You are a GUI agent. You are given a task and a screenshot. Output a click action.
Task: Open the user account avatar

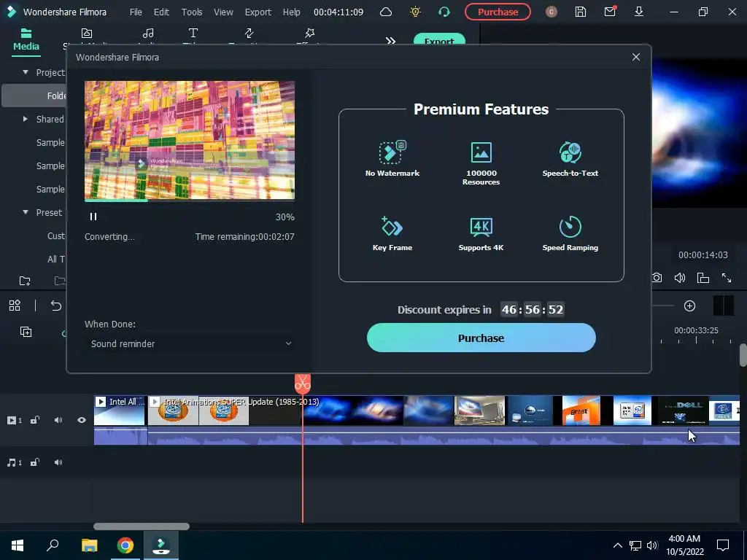tap(551, 12)
